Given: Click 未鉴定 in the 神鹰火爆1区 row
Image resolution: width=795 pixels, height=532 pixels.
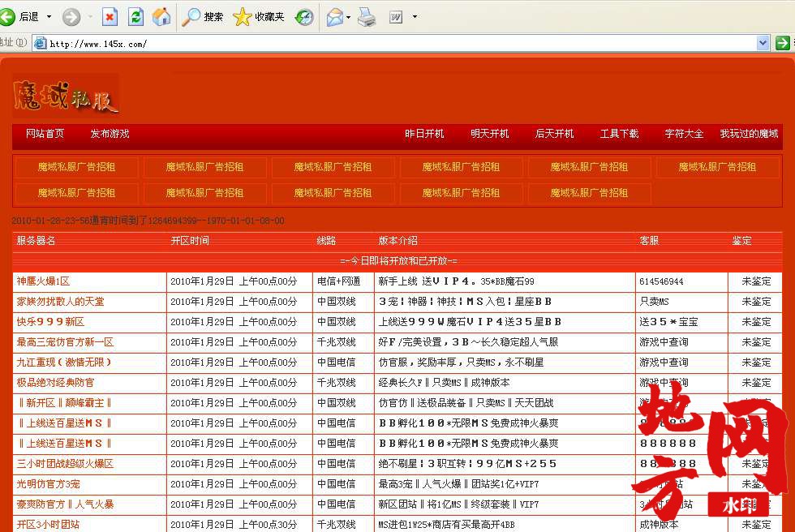Looking at the screenshot, I should (756, 281).
